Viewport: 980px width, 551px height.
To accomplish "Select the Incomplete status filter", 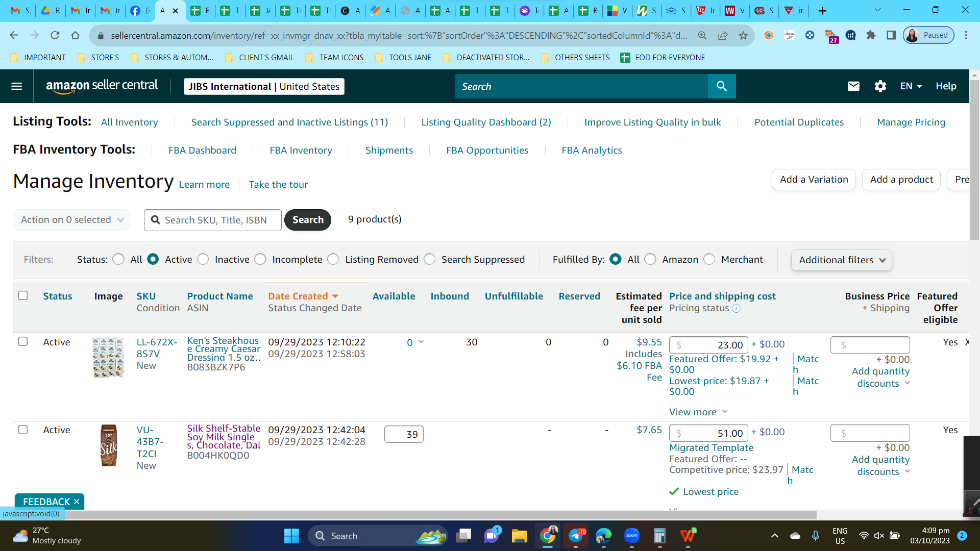I will tap(260, 259).
